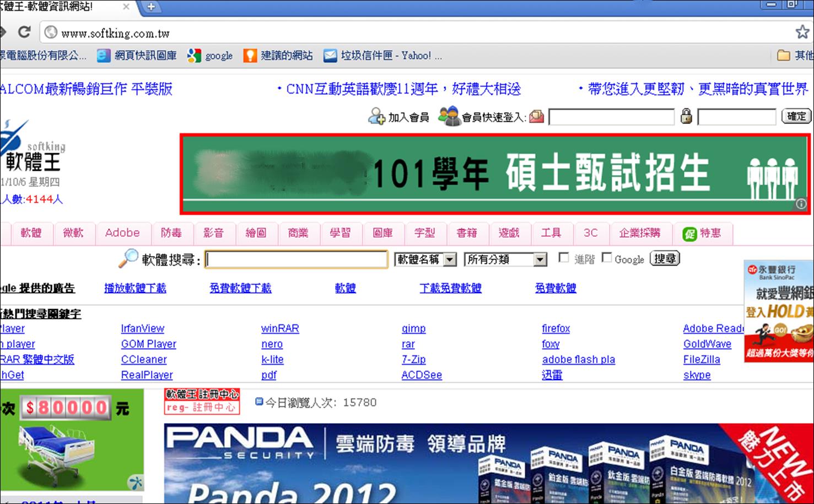Open the 學習 category tab
814x504 pixels.
point(340,233)
